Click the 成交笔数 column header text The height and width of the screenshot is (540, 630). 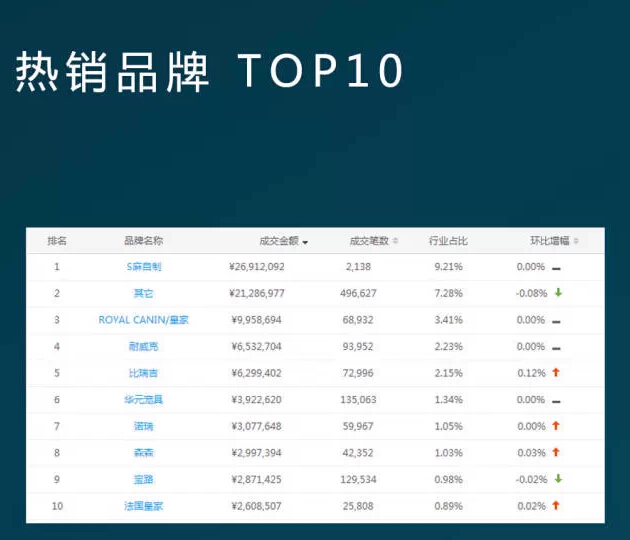click(369, 241)
